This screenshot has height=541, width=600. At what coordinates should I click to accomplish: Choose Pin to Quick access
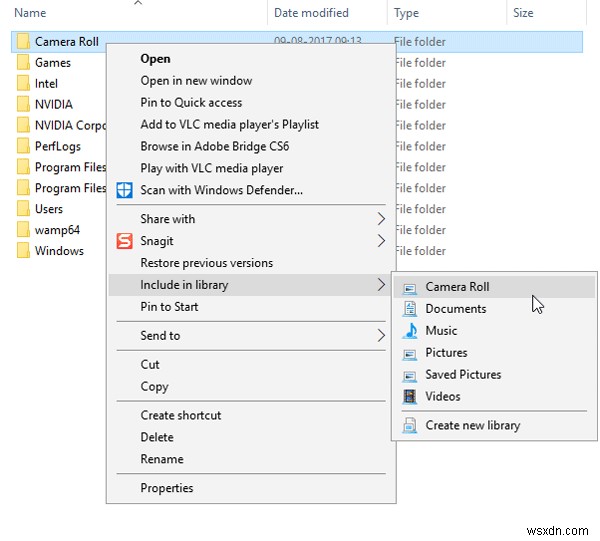pos(191,103)
